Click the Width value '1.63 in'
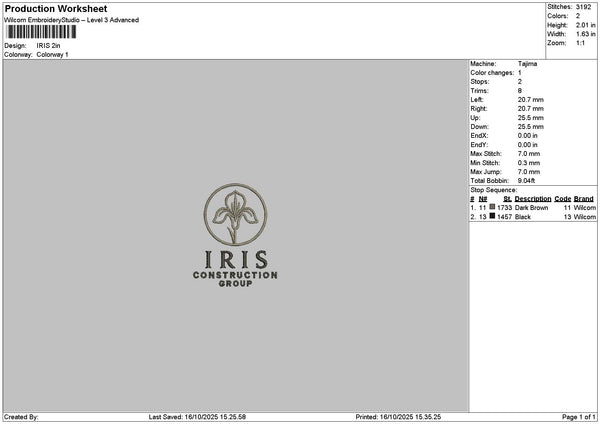The height and width of the screenshot is (424, 600). 585,34
